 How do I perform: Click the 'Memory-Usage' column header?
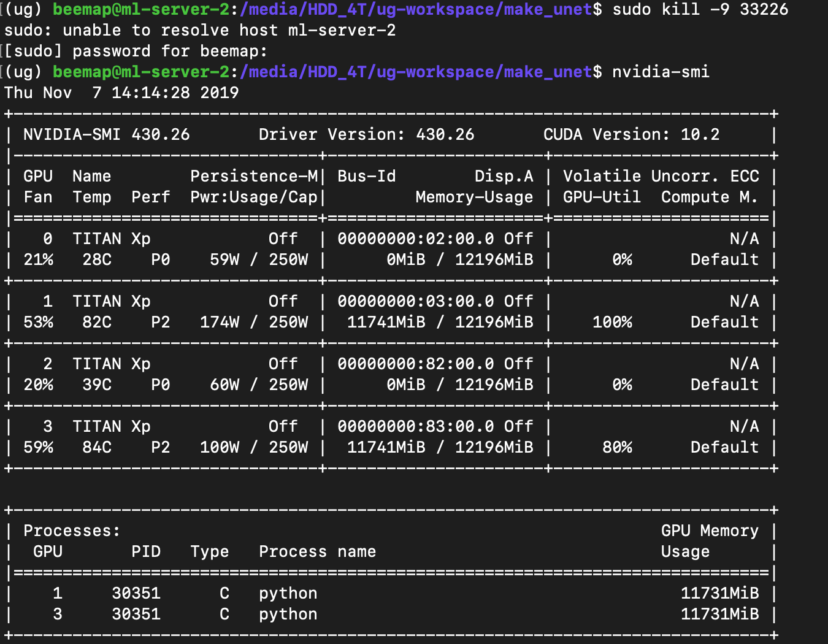click(475, 197)
